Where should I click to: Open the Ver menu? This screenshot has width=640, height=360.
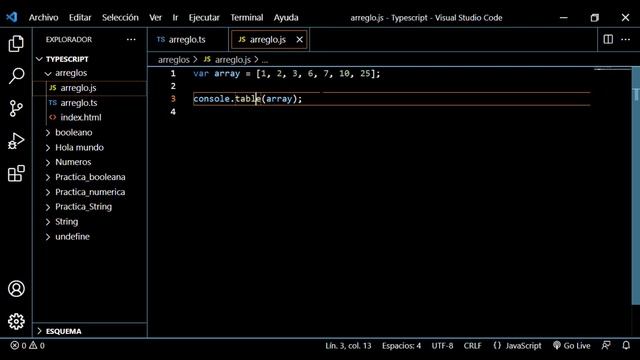pos(155,18)
